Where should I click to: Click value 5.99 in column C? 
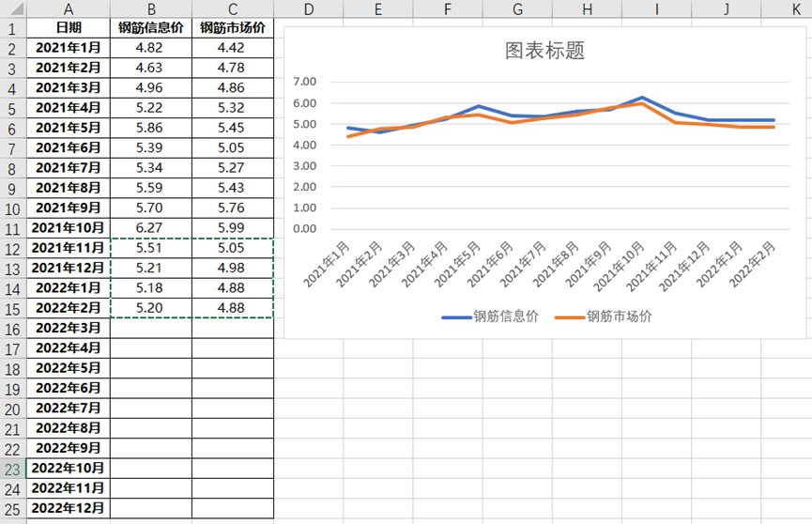point(233,228)
